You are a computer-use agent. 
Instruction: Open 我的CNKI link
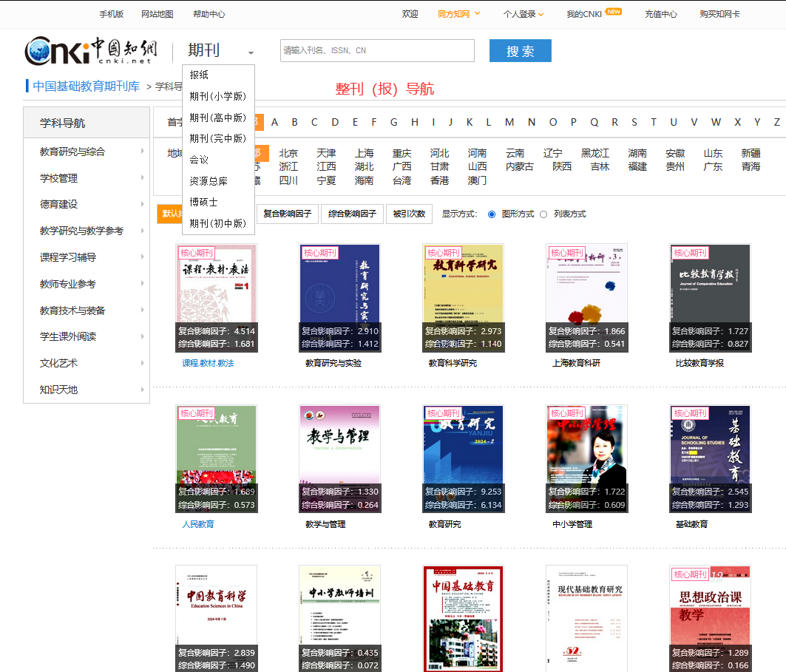coord(584,14)
